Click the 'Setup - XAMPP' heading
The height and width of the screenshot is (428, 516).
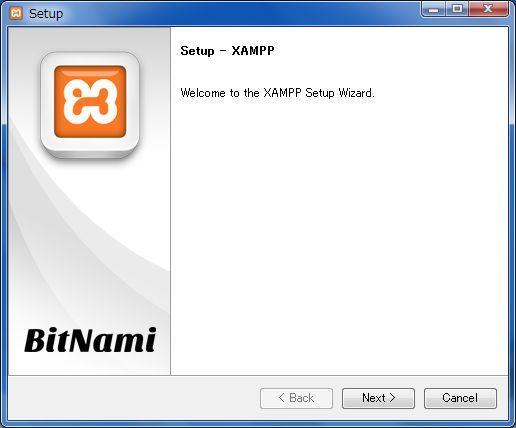point(227,51)
